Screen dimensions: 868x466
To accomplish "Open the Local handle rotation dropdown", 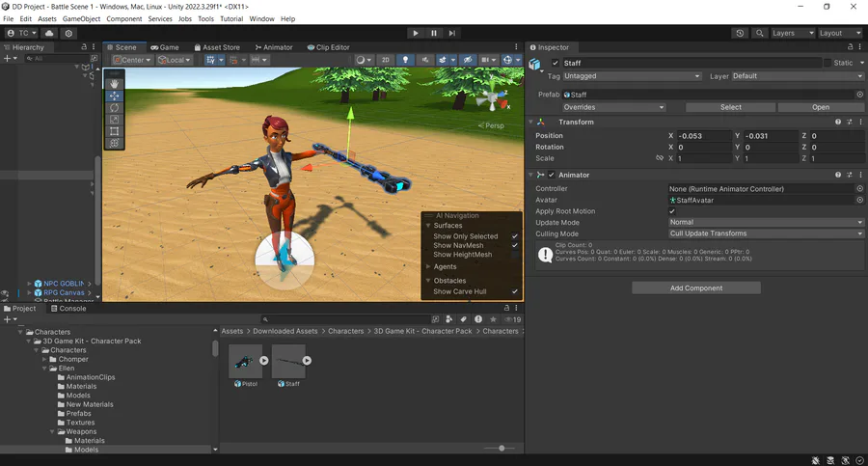I will [174, 60].
